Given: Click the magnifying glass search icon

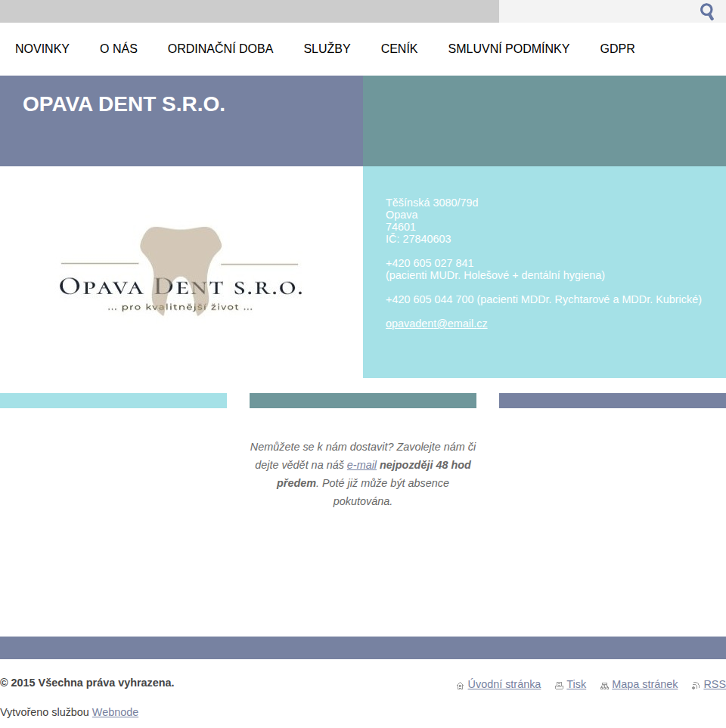Looking at the screenshot, I should (x=707, y=11).
